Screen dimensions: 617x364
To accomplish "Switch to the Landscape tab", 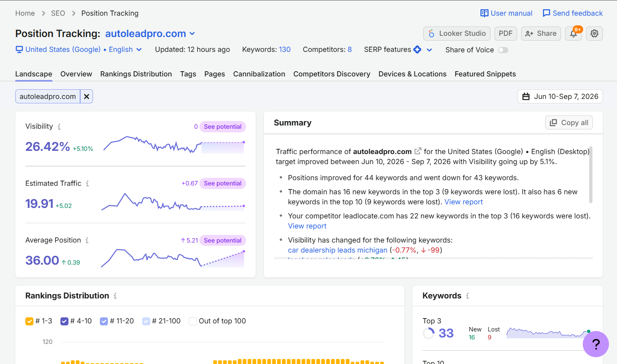I will pyautogui.click(x=34, y=74).
